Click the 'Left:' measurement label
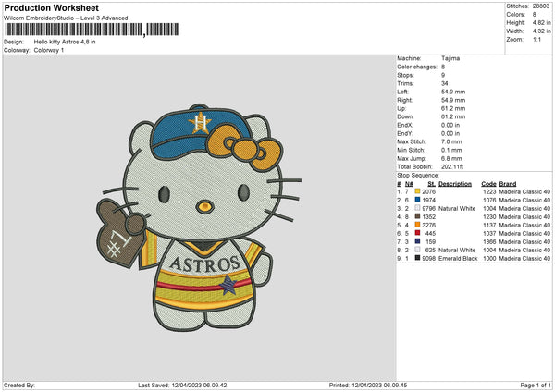This screenshot has width=555, height=392. tap(402, 92)
